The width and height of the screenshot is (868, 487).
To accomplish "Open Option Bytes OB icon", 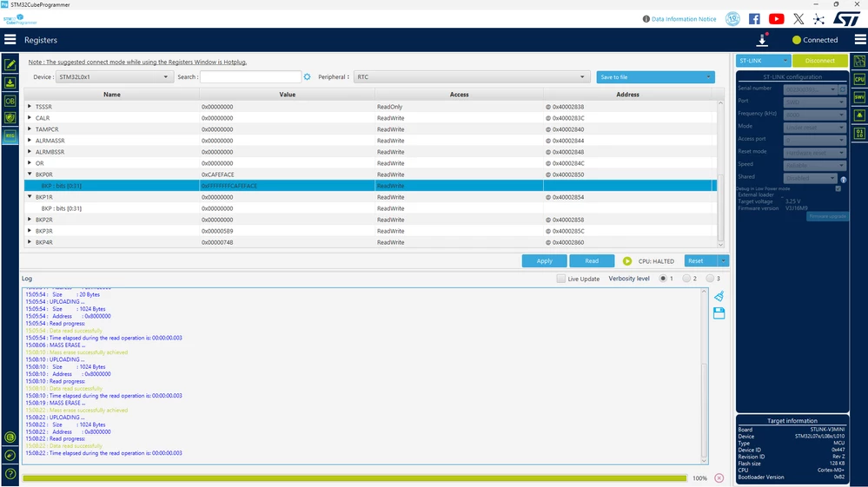I will pyautogui.click(x=10, y=101).
